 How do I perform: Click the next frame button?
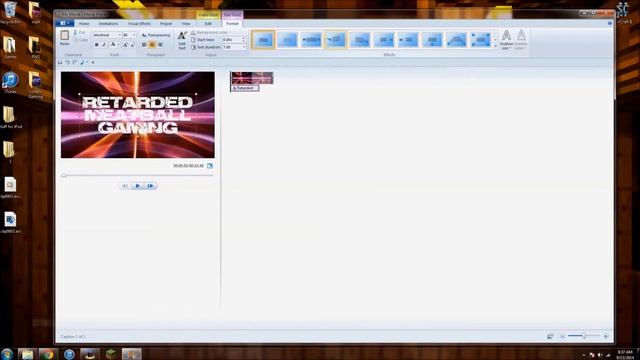151,186
